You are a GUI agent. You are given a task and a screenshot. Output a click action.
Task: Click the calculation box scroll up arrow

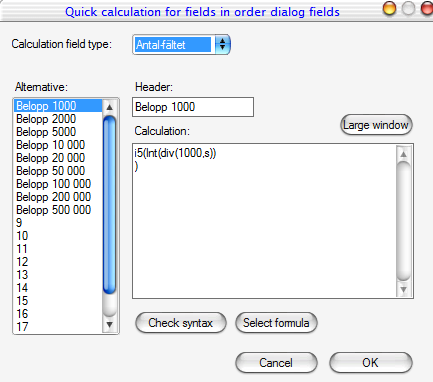tap(403, 154)
